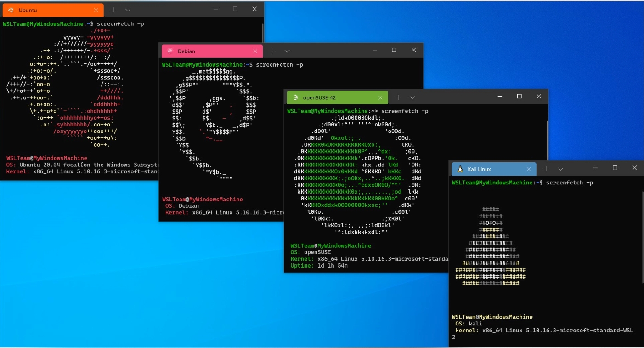644x348 pixels.
Task: Activate the Kali Linux tab
Action: 494,169
